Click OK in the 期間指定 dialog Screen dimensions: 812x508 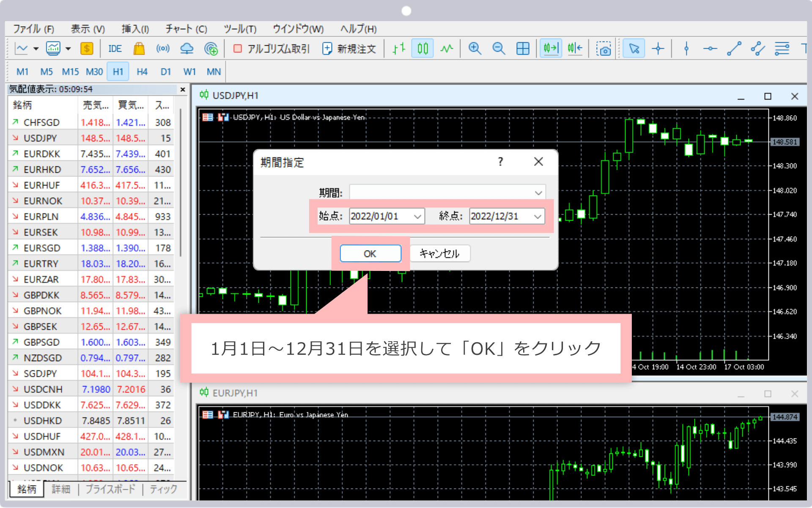[370, 253]
